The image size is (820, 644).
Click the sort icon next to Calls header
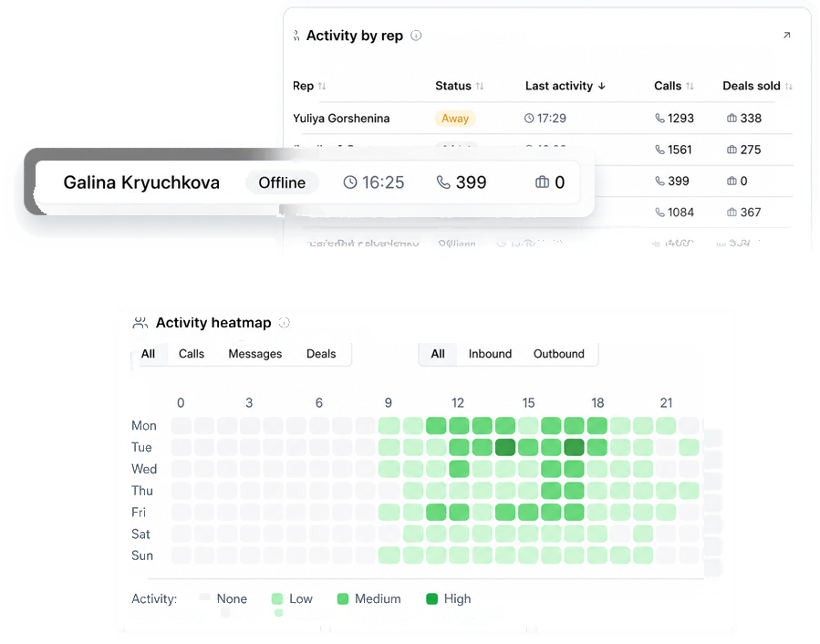point(690,86)
